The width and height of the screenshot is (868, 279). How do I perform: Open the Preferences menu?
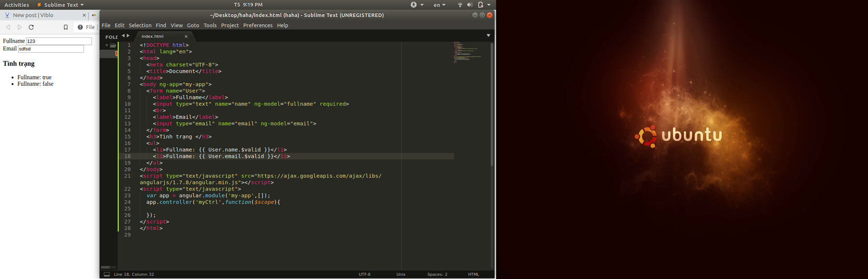pyautogui.click(x=258, y=25)
